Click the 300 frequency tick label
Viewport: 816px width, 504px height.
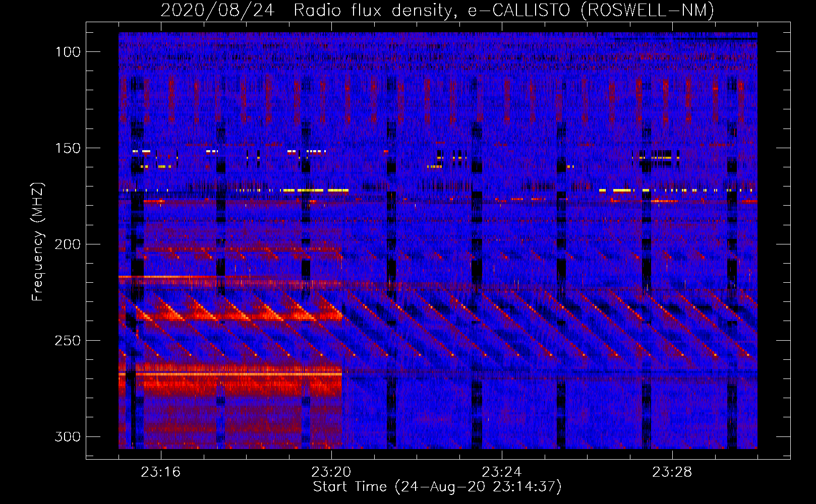tap(68, 436)
